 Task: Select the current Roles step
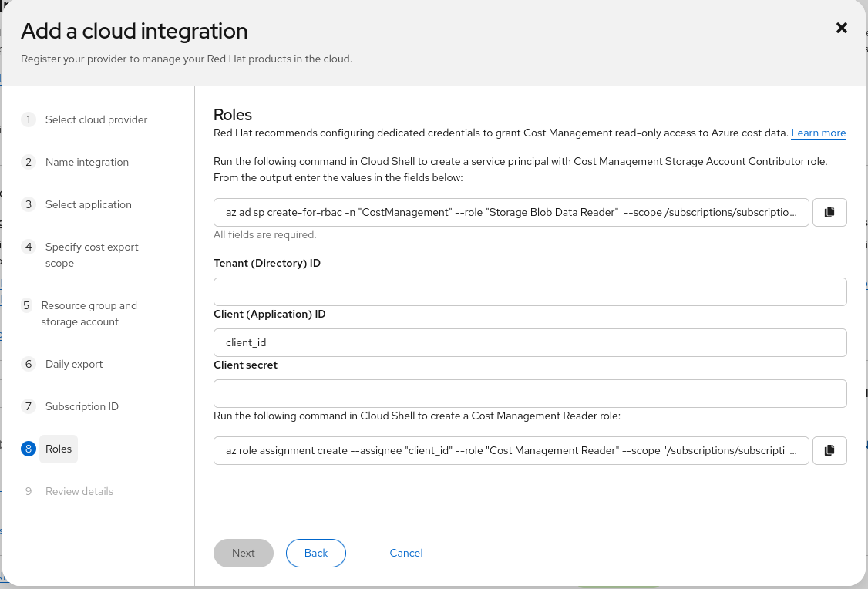pyautogui.click(x=58, y=449)
